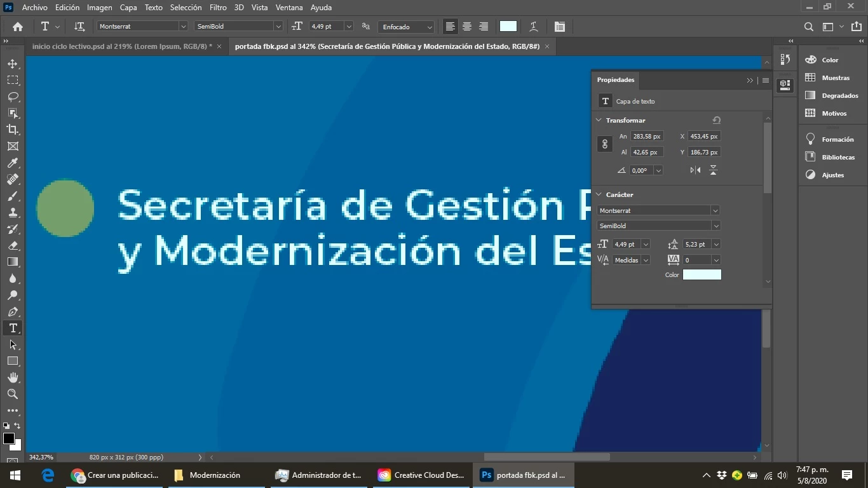
Task: Toggle text orientation in options bar
Action: [x=79, y=27]
